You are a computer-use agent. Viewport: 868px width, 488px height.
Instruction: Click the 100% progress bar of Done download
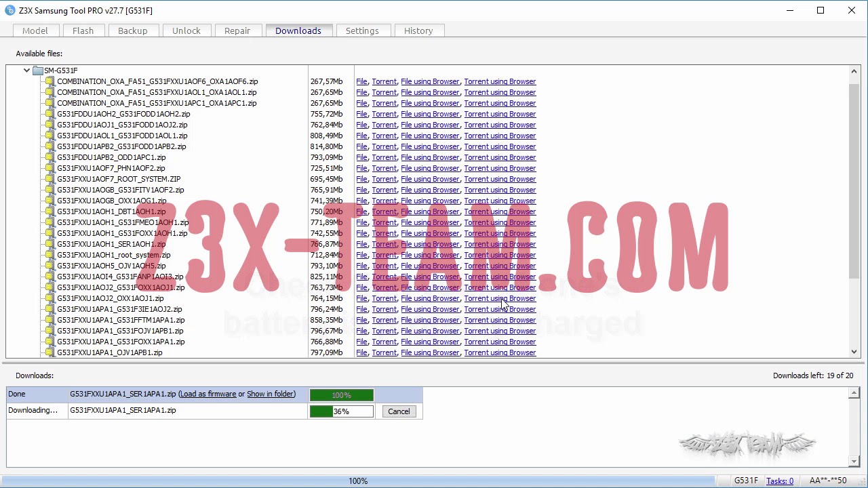coord(342,394)
